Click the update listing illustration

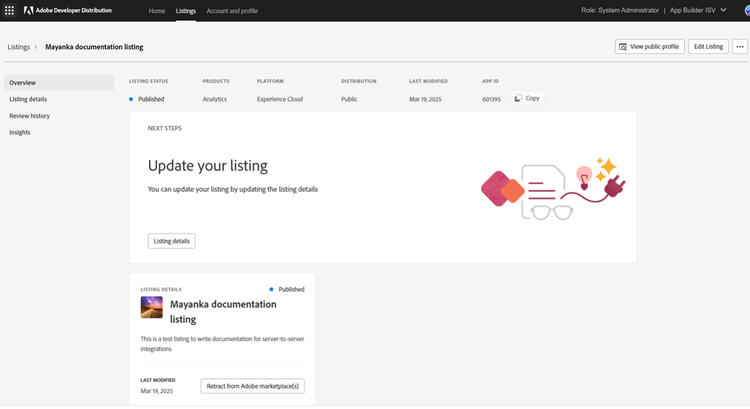coord(553,189)
